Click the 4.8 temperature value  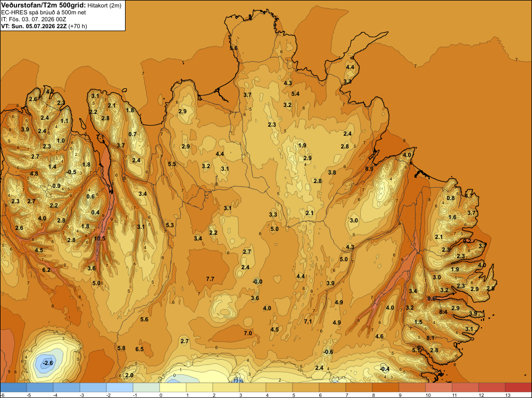tap(34, 173)
